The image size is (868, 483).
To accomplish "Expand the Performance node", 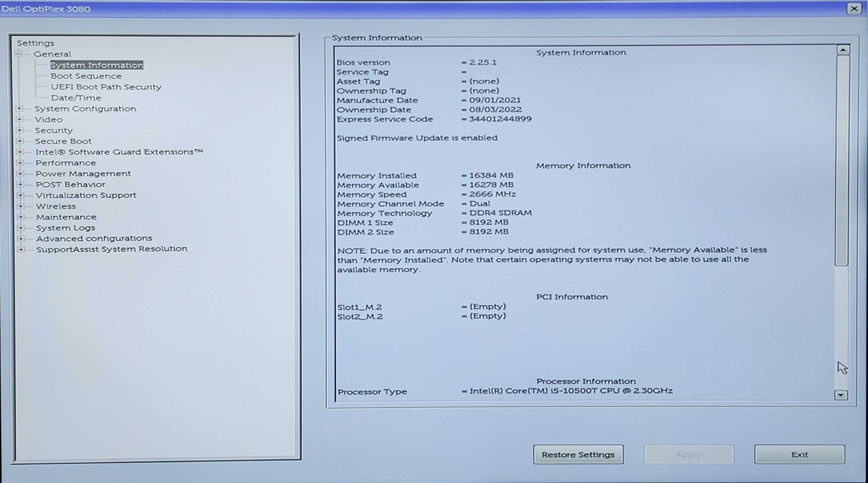I will pos(20,163).
